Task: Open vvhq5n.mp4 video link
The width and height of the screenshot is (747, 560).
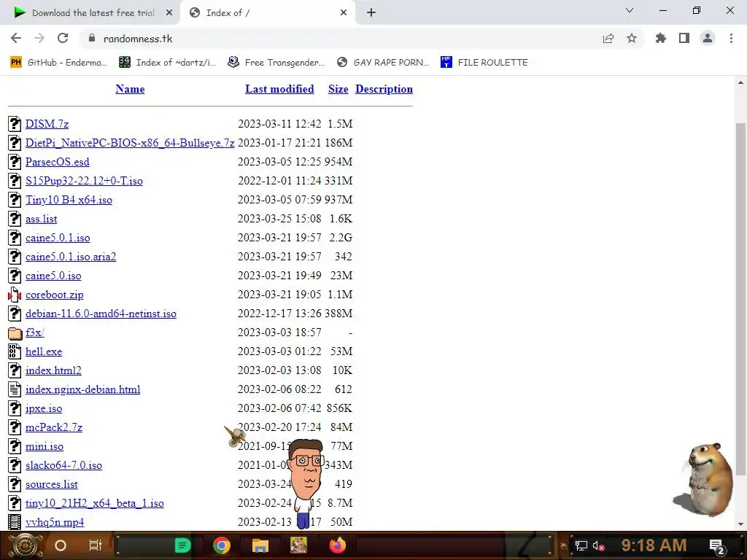Action: (x=55, y=522)
